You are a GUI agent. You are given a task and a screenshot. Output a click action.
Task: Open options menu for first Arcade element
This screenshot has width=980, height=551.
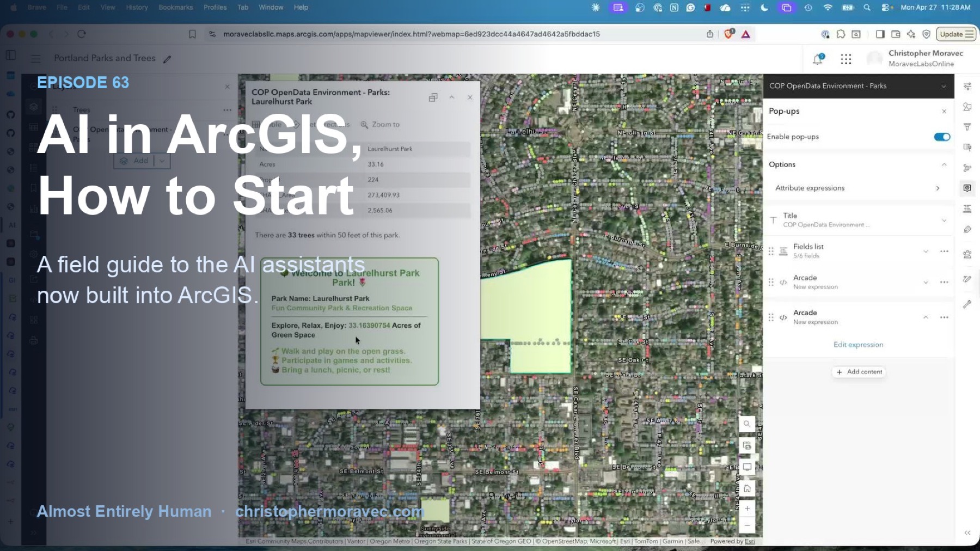(944, 282)
